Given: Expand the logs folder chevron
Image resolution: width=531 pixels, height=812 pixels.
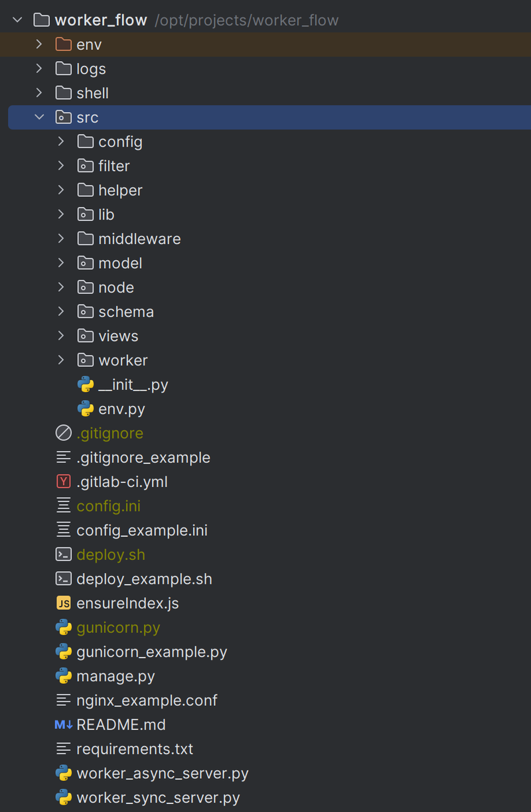Looking at the screenshot, I should (x=39, y=68).
